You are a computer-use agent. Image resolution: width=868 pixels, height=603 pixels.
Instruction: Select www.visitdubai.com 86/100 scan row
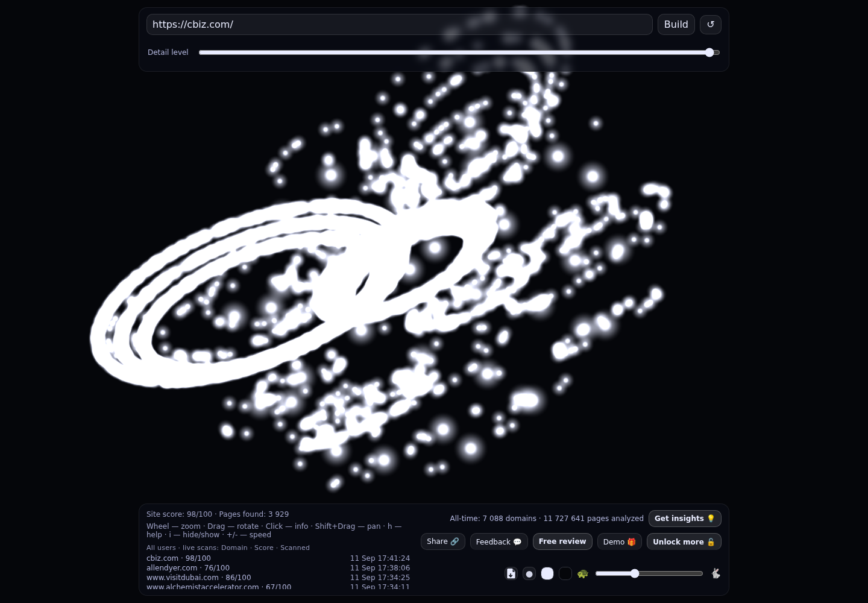tap(278, 578)
